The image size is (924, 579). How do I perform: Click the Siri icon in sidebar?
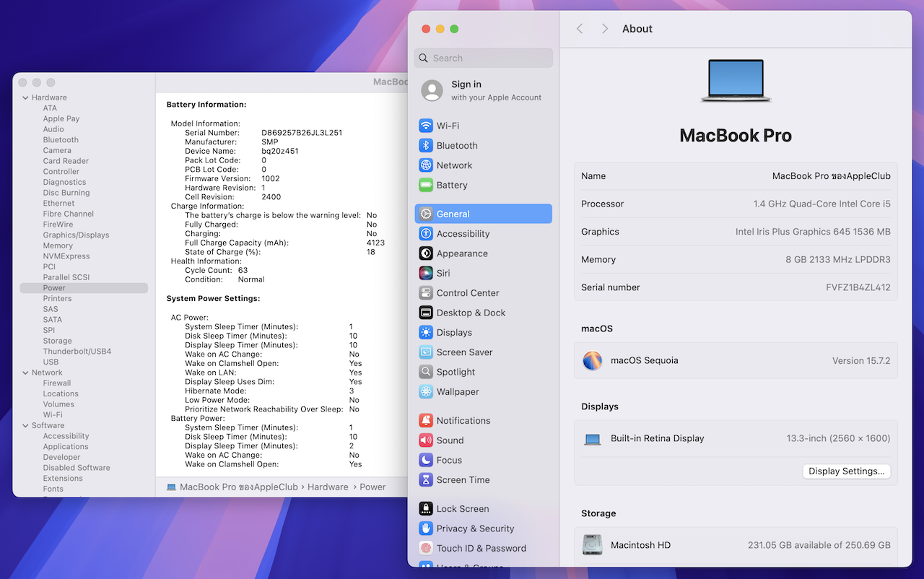[426, 274]
